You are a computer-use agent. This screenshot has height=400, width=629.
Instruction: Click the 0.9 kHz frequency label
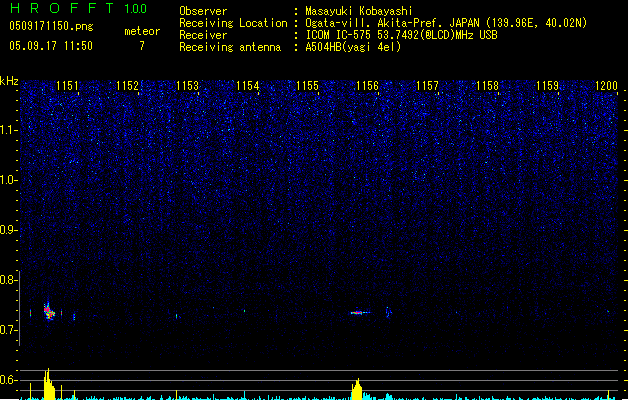pos(8,230)
